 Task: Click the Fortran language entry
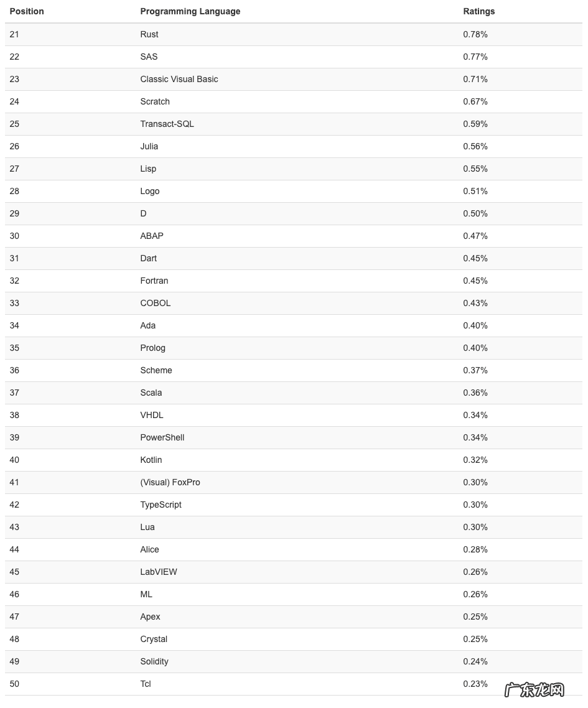[154, 281]
